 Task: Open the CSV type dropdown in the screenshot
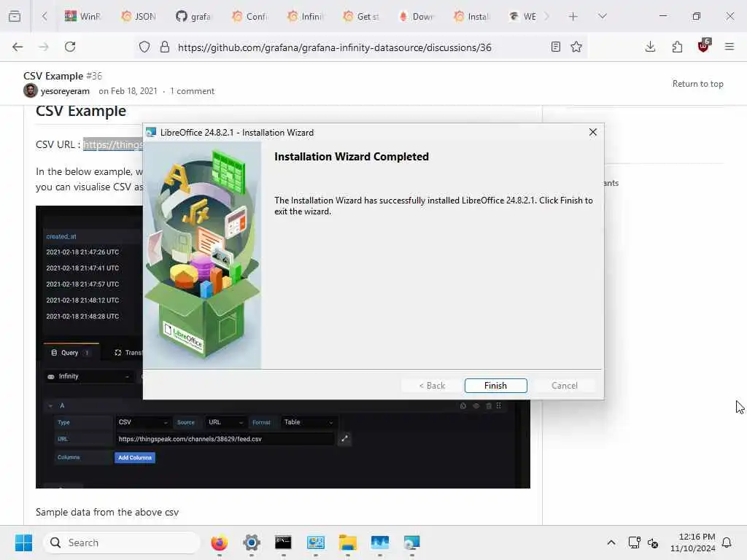click(x=143, y=422)
